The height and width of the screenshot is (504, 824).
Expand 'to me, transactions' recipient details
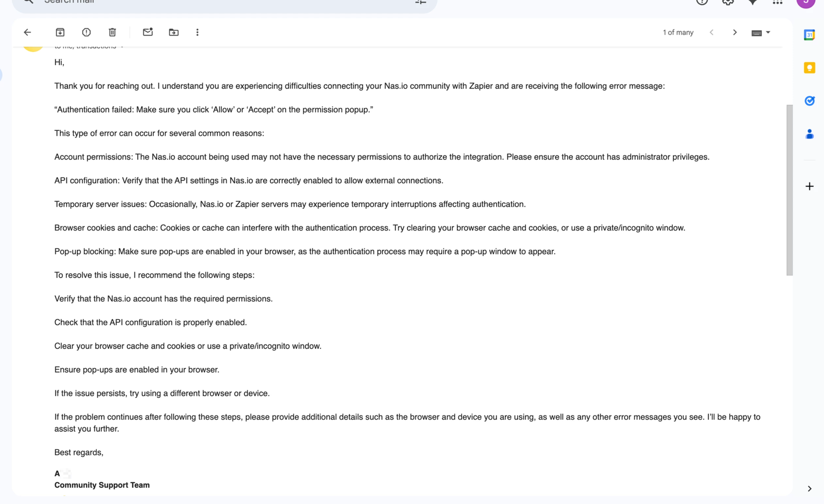122,46
